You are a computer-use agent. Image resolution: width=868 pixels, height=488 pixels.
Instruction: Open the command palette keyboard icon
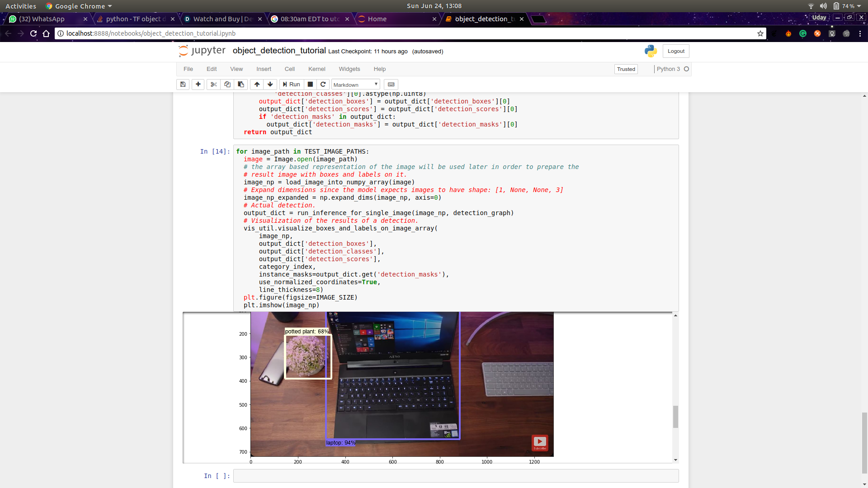[391, 84]
